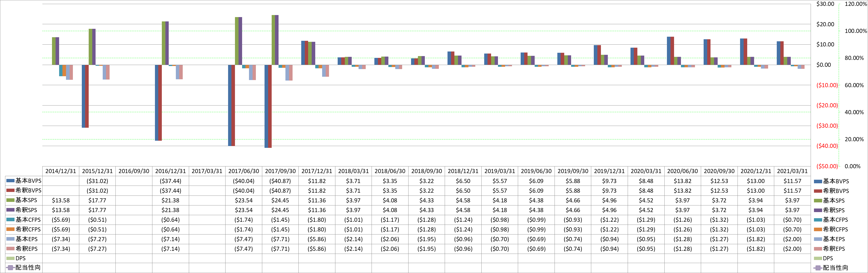Click the light blue 基本EPS swatch in left legend

(x=10, y=239)
